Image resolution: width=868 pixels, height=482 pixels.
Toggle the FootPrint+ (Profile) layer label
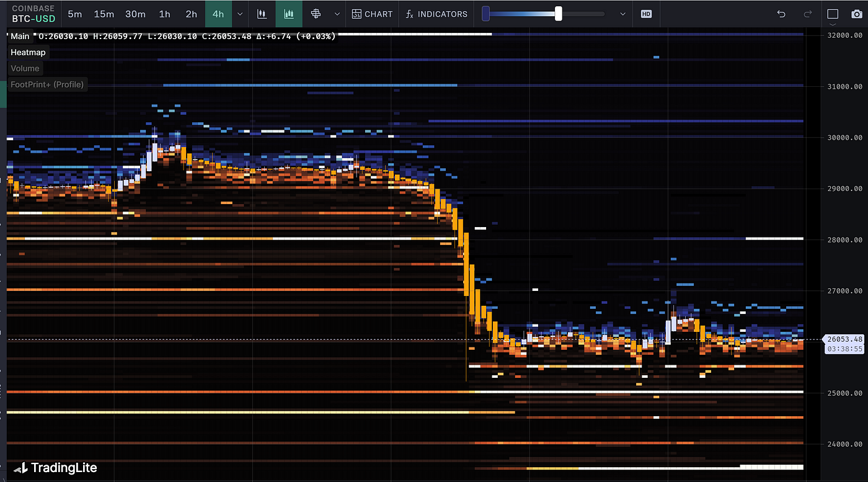pos(47,84)
